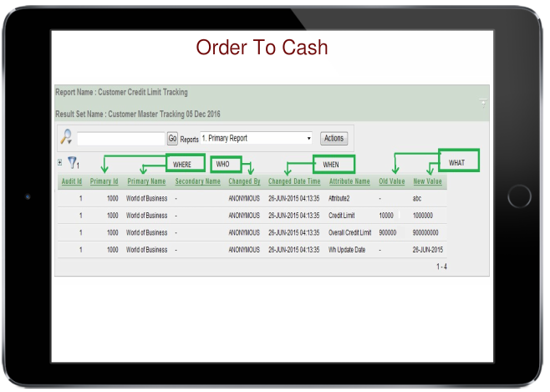
Task: Click the collapse icon at report header right
Action: 481,102
